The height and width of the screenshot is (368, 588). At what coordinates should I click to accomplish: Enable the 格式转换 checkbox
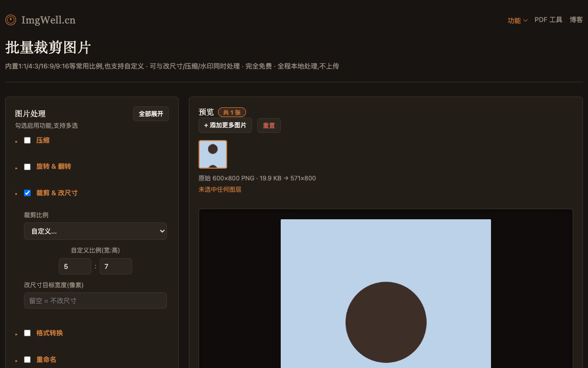(28, 333)
